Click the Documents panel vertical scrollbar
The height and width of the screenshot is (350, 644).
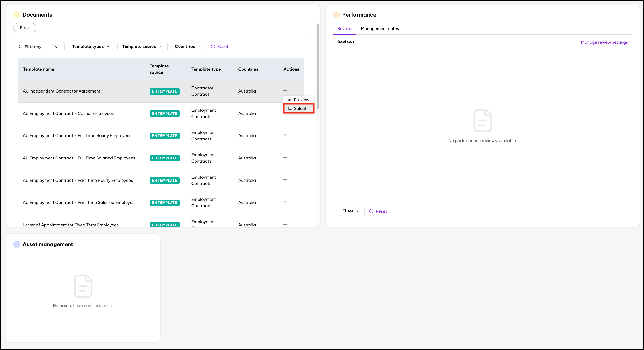[318, 66]
